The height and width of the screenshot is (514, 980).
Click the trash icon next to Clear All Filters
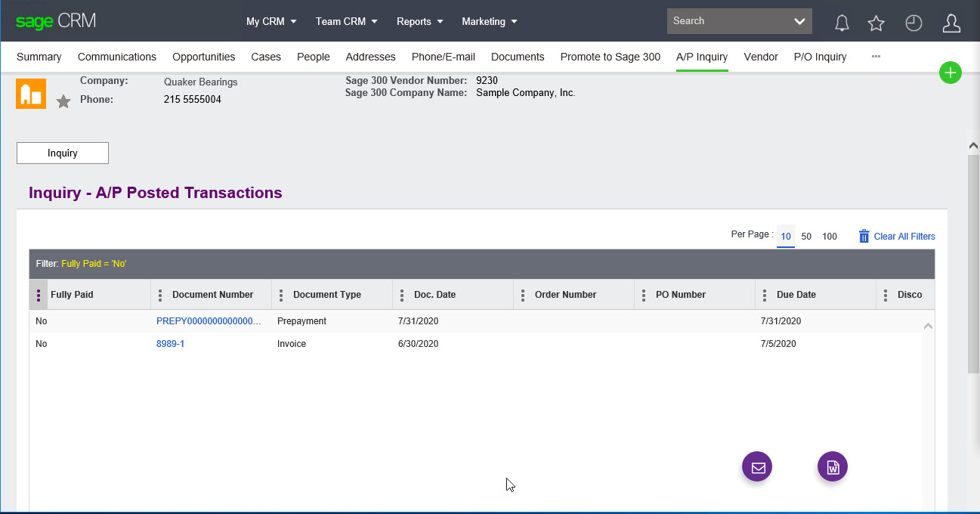click(x=864, y=236)
